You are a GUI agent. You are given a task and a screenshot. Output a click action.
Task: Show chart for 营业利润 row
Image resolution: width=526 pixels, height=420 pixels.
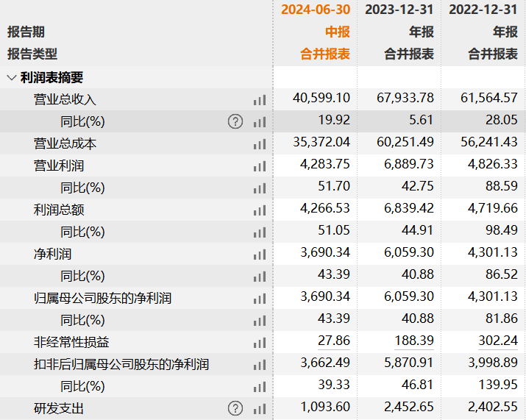(x=260, y=166)
